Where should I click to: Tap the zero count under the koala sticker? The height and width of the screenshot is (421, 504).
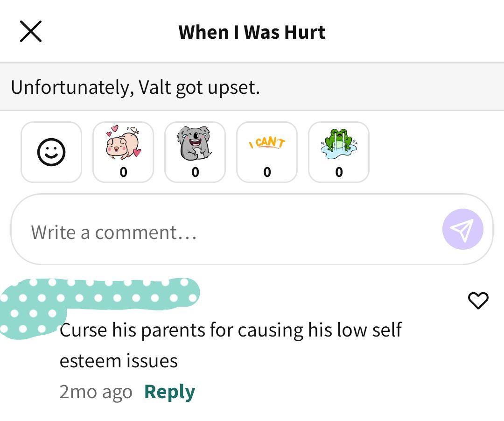tap(195, 172)
